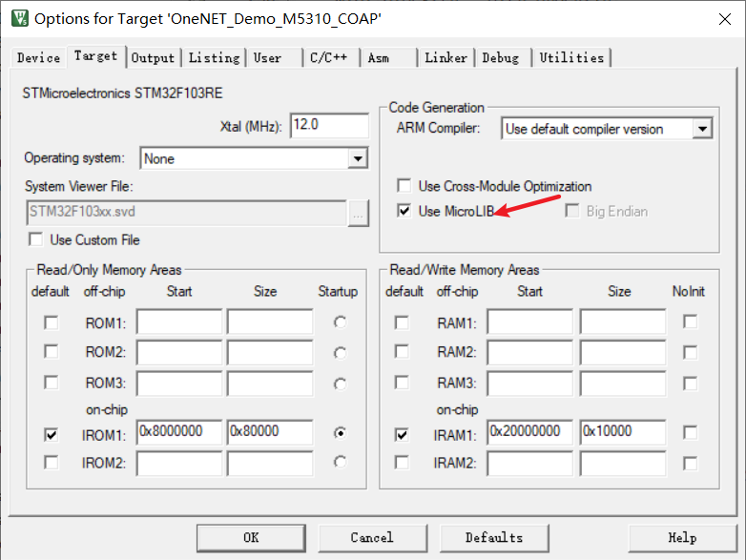Check the IRAM2 default checkbox
The image size is (746, 560).
point(402,463)
